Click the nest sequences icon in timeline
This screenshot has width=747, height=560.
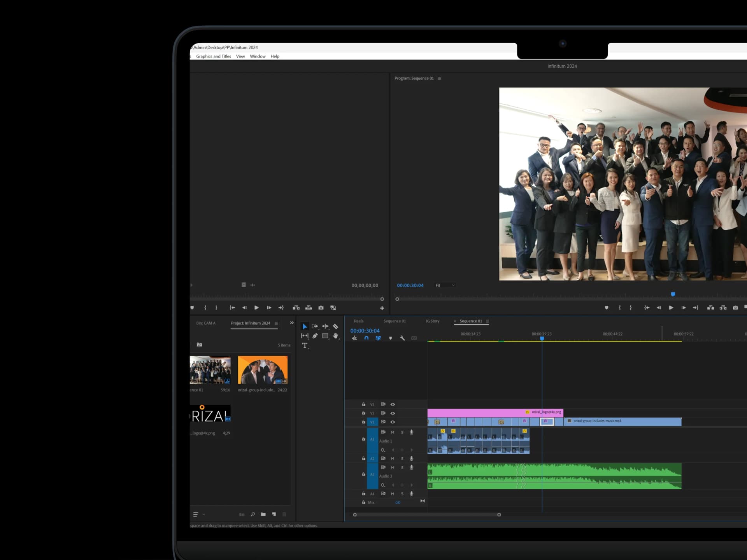[x=354, y=338]
